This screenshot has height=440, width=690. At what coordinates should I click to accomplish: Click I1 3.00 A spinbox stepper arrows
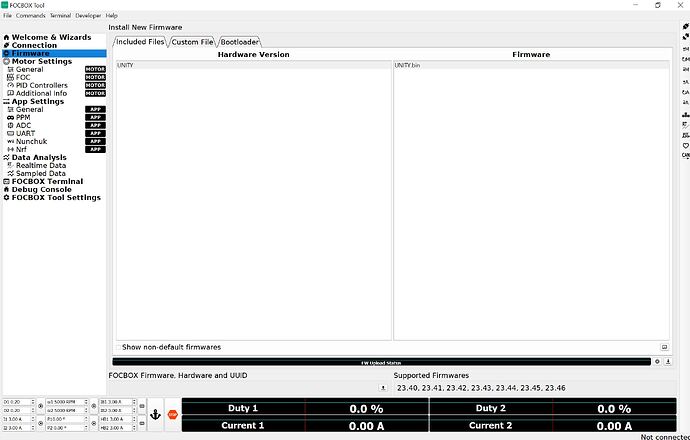[33, 419]
